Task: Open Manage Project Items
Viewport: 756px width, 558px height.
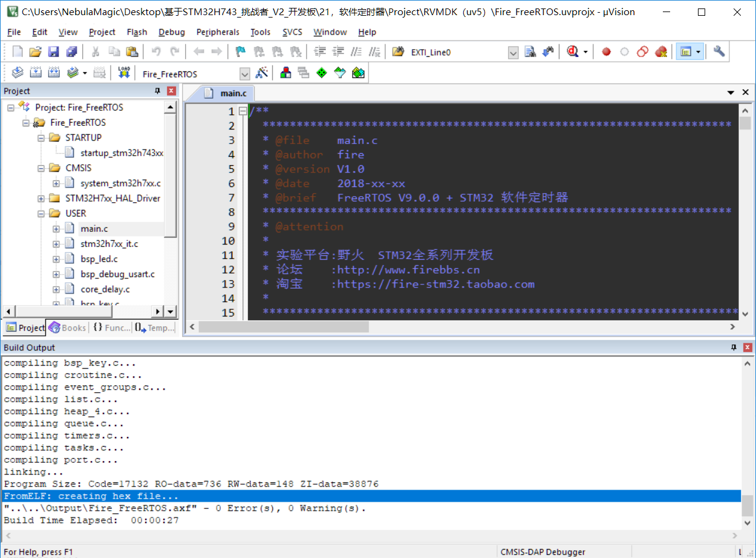Action: pyautogui.click(x=287, y=73)
